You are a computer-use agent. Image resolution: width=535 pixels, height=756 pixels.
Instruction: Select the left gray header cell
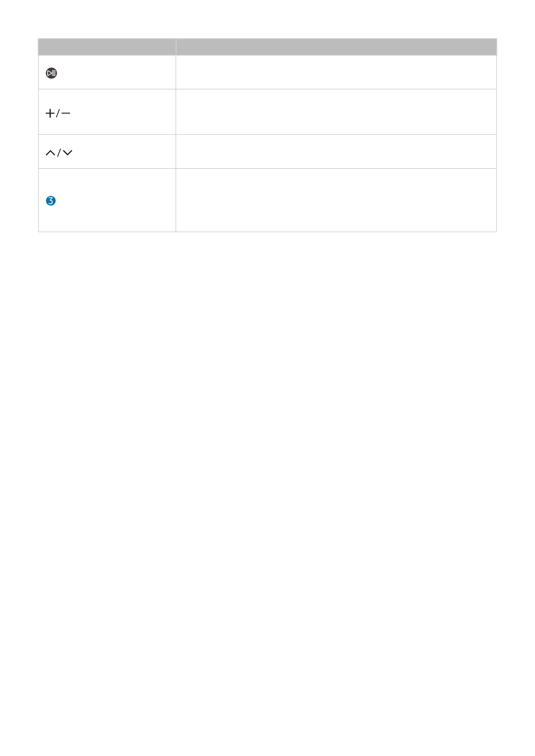(x=107, y=47)
